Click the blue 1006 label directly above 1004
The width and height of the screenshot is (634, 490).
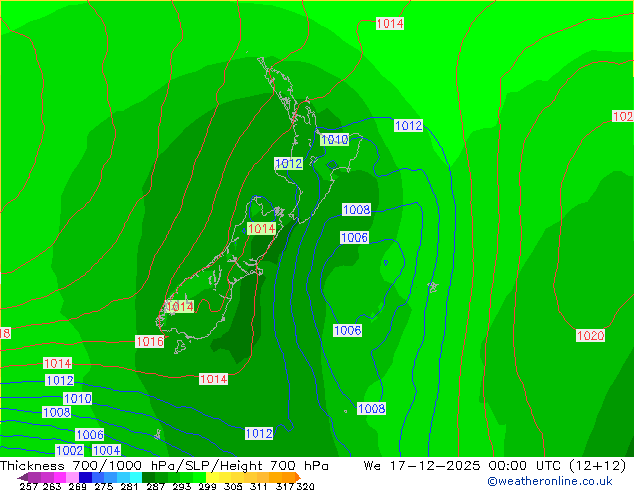click(90, 435)
